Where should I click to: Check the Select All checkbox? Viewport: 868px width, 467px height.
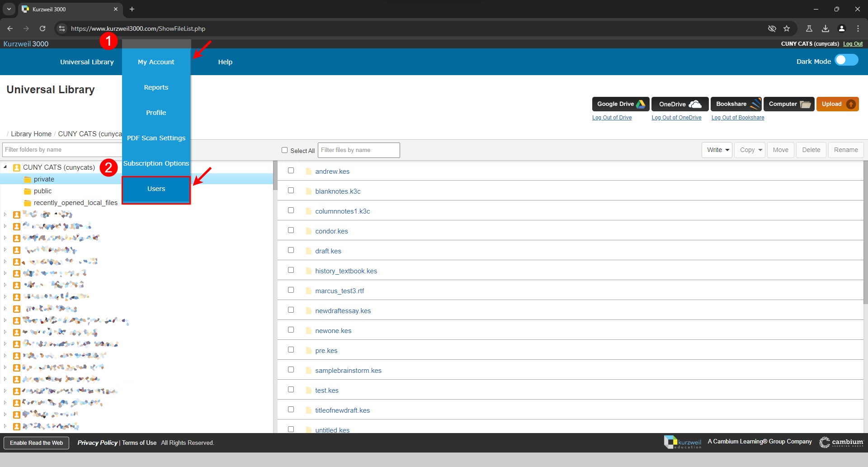[x=284, y=150]
